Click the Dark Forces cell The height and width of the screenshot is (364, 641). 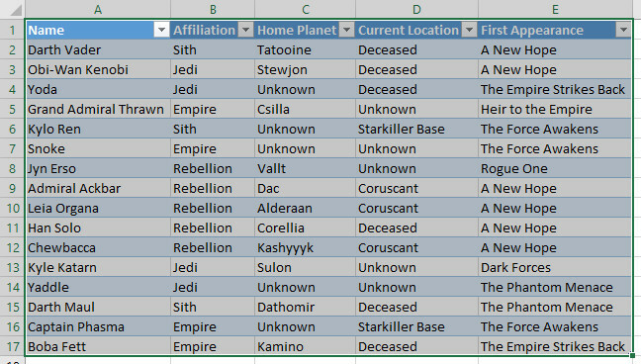[x=555, y=267]
